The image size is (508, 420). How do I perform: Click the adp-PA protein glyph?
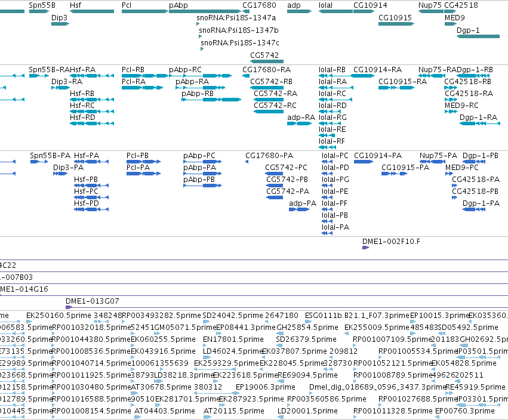coord(299,209)
